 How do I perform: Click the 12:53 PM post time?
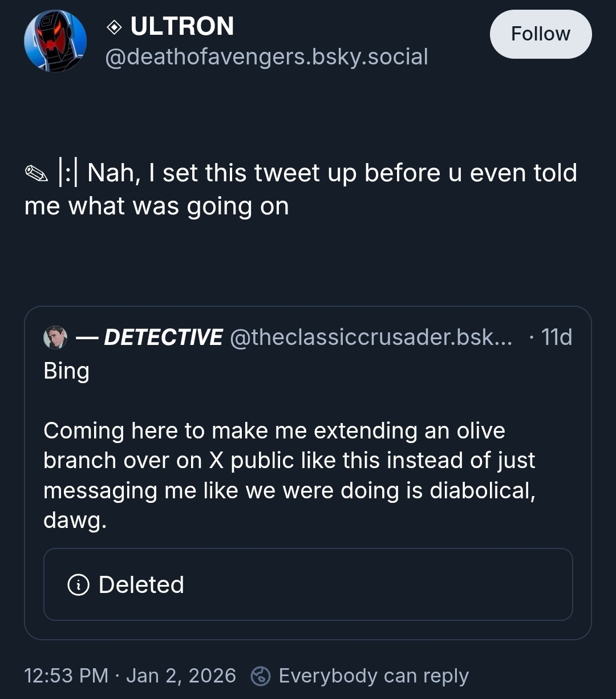point(66,676)
